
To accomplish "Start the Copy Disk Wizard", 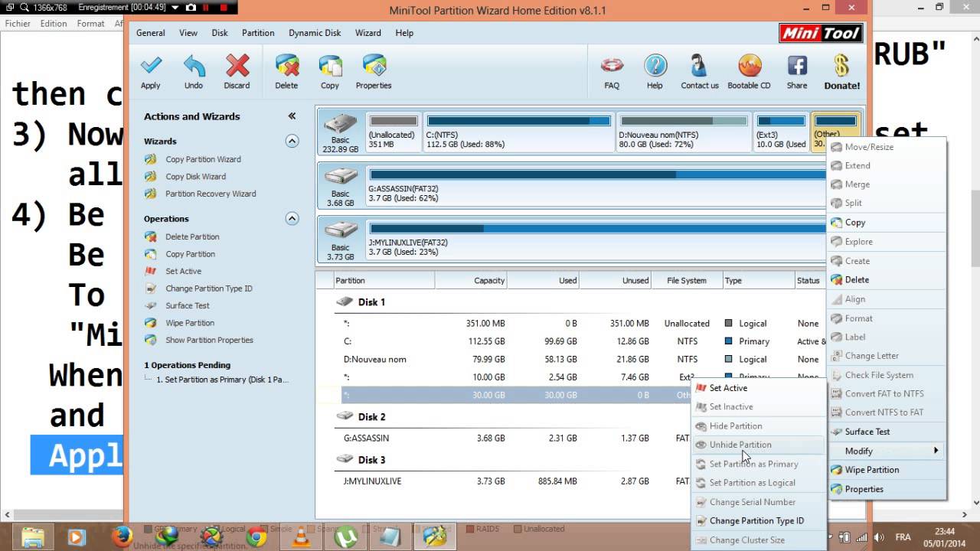I will click(x=195, y=177).
